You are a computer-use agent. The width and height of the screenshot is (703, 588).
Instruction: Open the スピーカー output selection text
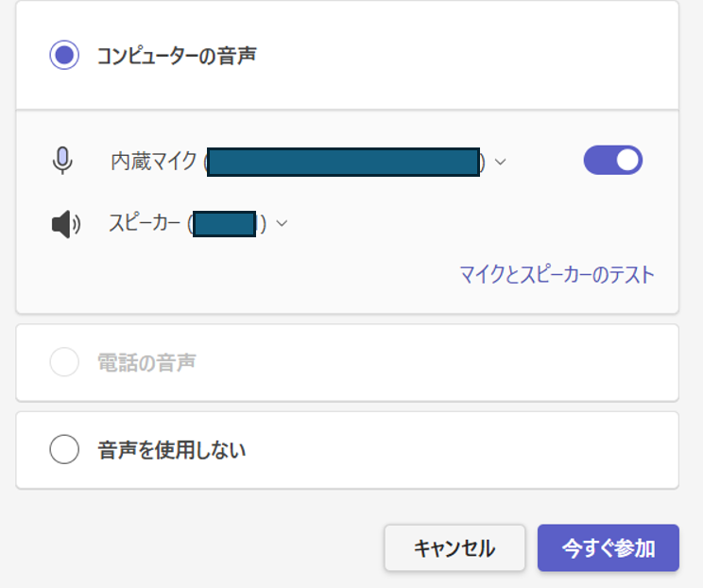coord(187,223)
